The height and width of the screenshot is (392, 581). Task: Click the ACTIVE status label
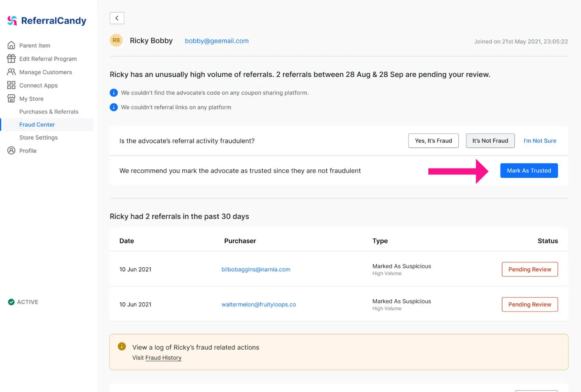[x=28, y=302]
